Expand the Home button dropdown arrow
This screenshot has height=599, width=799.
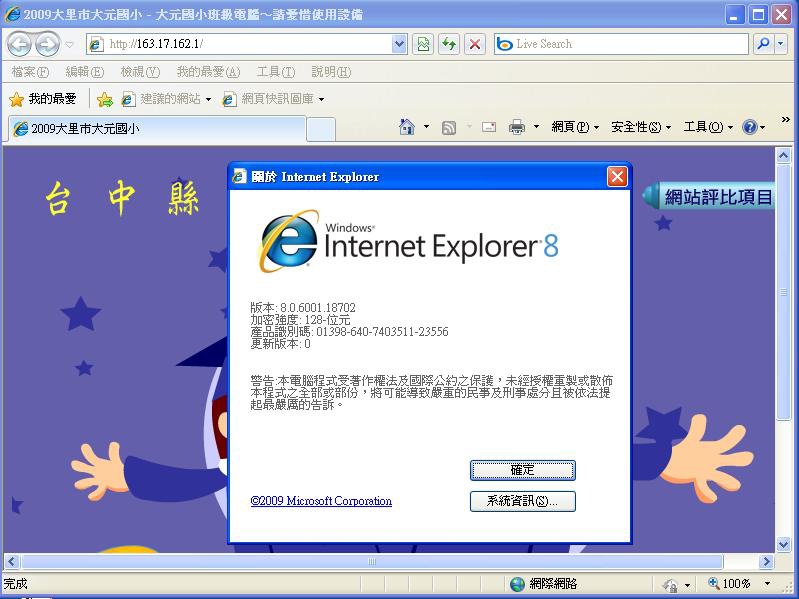click(x=427, y=127)
